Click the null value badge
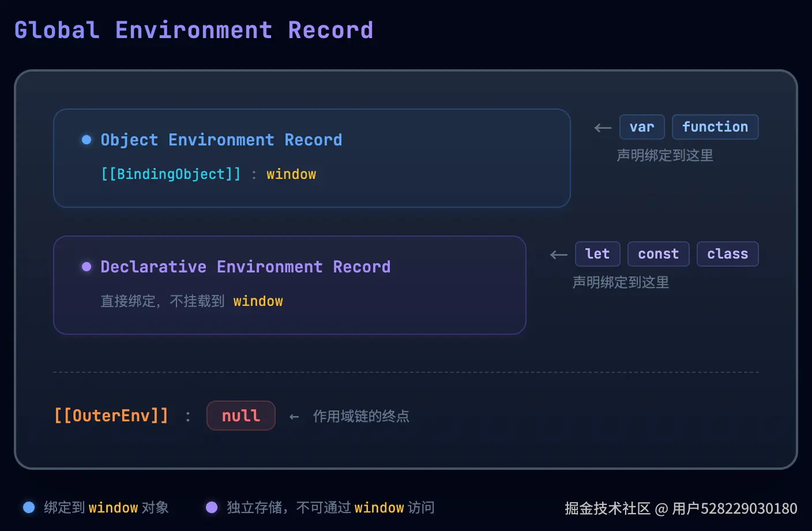The width and height of the screenshot is (812, 531). point(241,416)
